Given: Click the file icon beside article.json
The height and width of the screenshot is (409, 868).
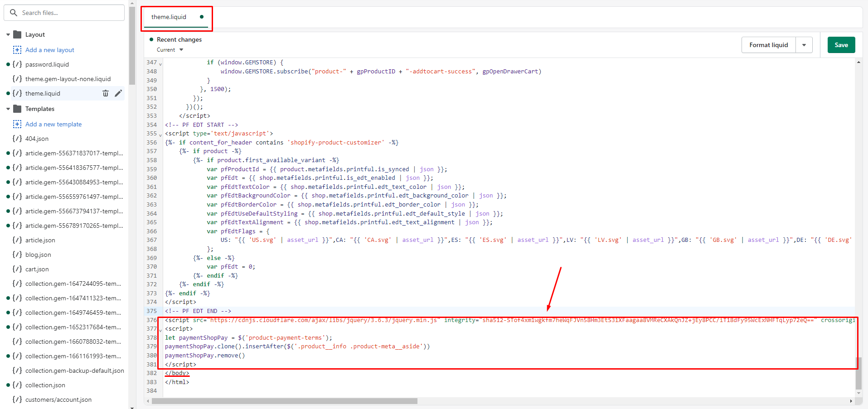Looking at the screenshot, I should point(17,240).
